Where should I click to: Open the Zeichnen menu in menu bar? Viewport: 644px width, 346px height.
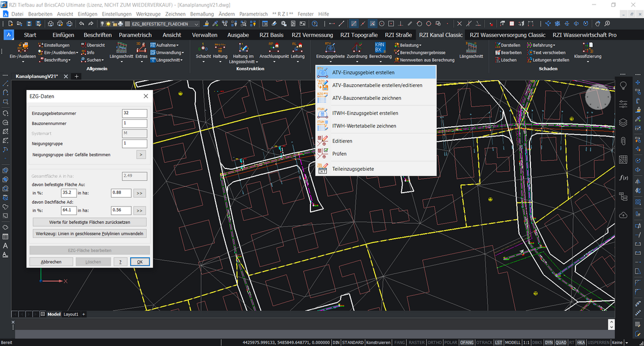coord(175,14)
